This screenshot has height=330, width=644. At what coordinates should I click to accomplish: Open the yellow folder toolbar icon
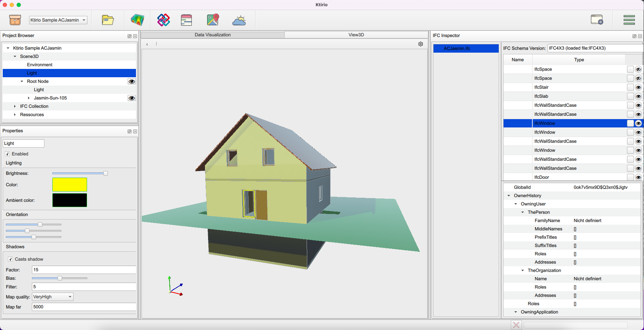[108, 20]
